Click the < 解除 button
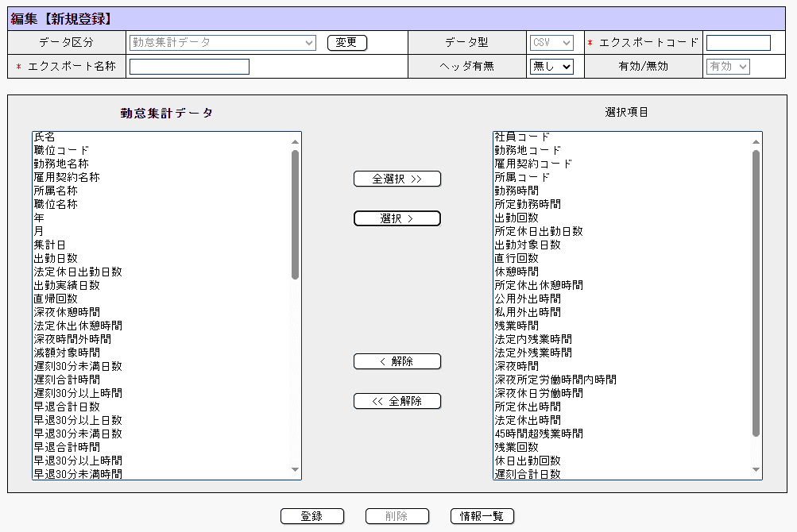The height and width of the screenshot is (532, 797). (x=397, y=361)
